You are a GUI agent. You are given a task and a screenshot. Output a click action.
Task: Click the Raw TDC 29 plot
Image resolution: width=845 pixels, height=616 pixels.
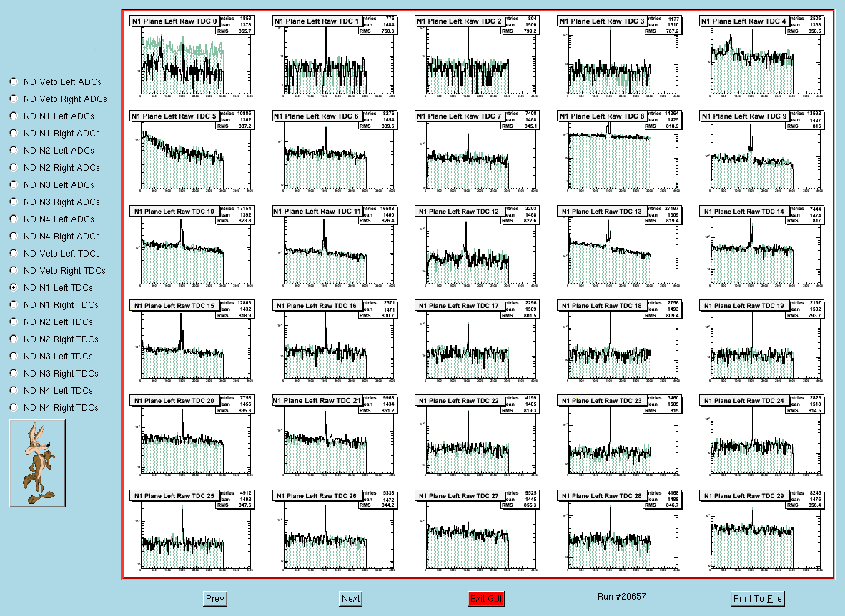[x=761, y=532]
